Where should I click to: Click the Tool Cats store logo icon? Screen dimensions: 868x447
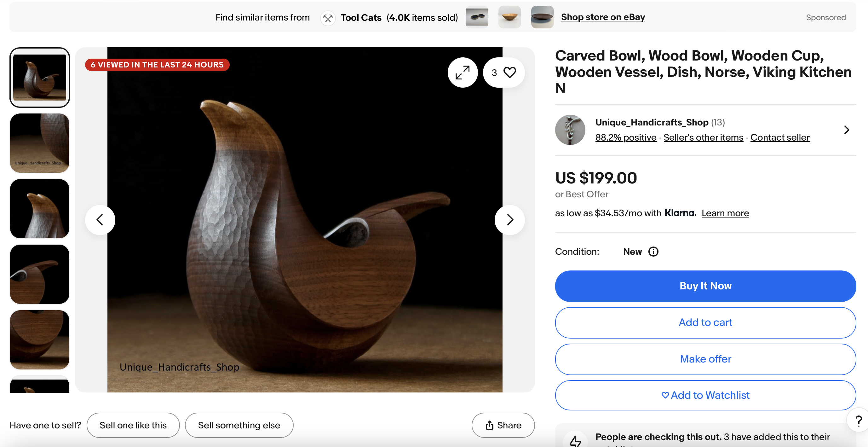(x=328, y=18)
